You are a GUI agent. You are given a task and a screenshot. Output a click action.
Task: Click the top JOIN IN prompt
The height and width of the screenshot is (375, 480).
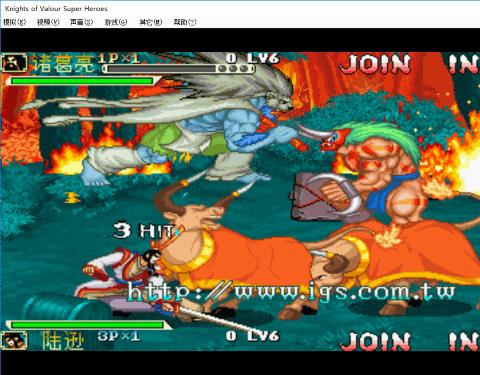410,64
